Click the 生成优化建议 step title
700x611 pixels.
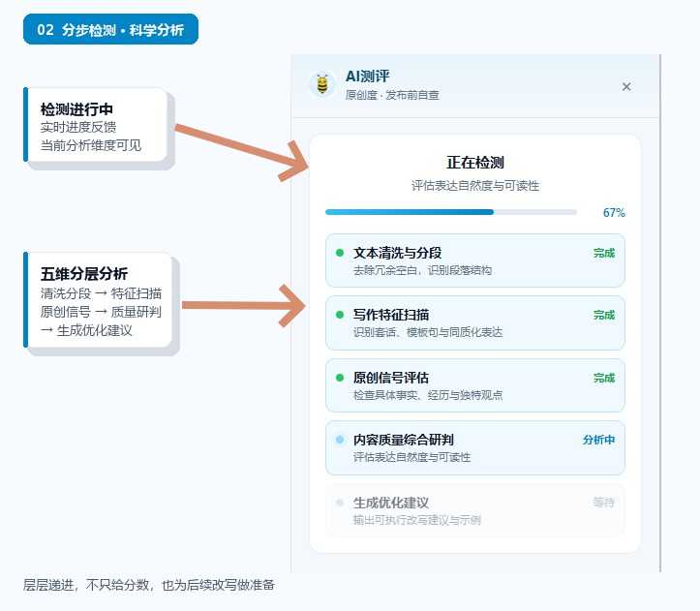point(391,503)
